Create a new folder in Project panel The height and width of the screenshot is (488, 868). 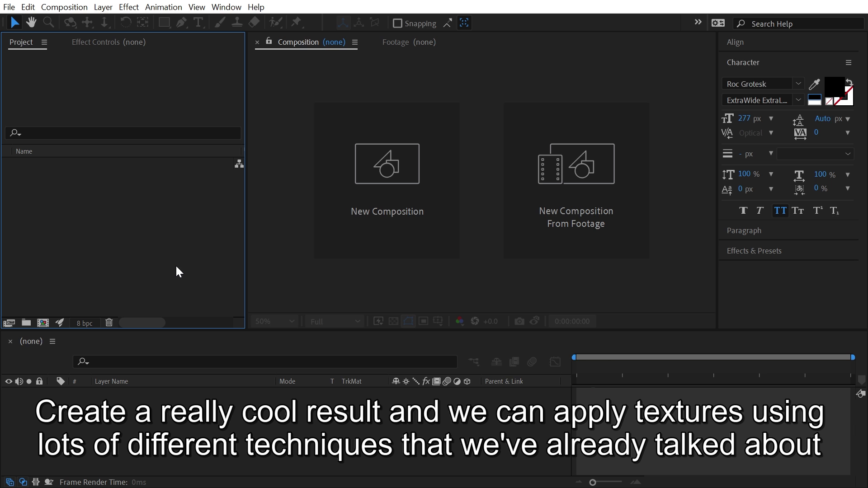click(x=26, y=323)
